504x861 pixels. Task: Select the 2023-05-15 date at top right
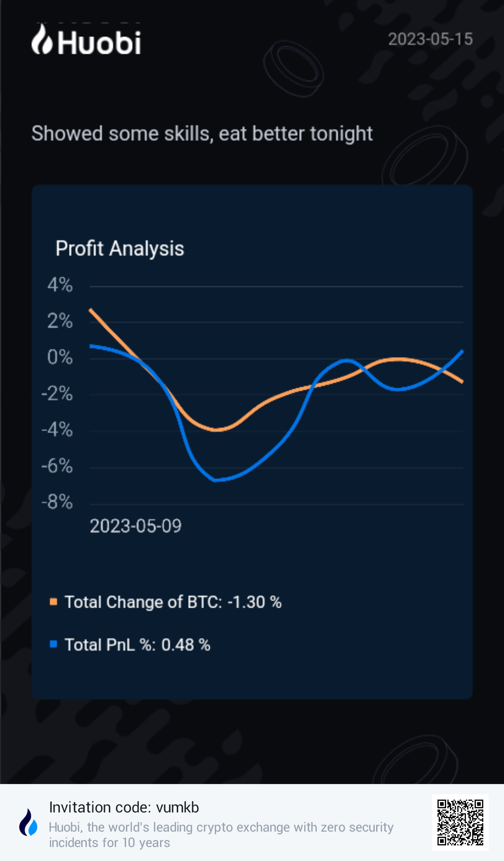click(x=430, y=39)
